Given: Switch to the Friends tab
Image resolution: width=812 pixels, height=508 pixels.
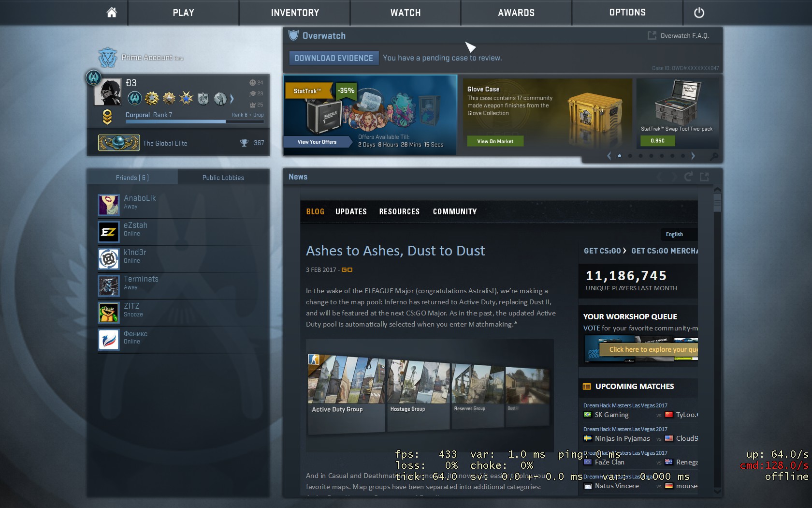Looking at the screenshot, I should pyautogui.click(x=132, y=178).
